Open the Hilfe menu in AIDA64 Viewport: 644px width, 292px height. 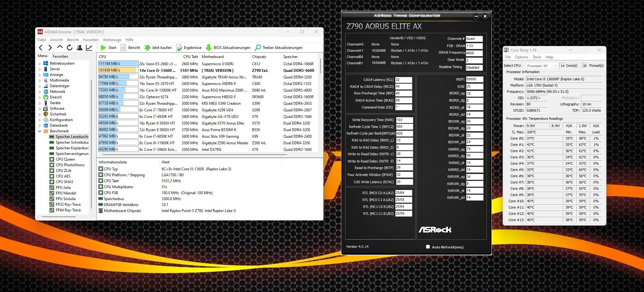(129, 40)
